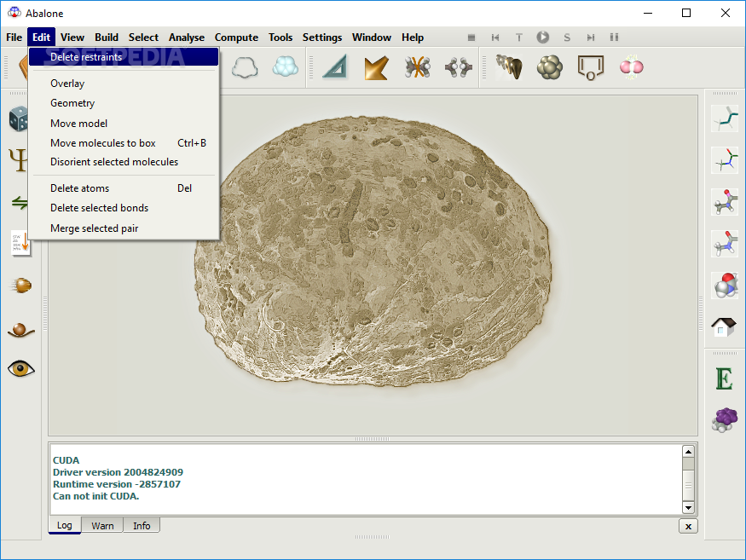The image size is (746, 560).
Task: Open the Analyse menu
Action: tap(187, 38)
